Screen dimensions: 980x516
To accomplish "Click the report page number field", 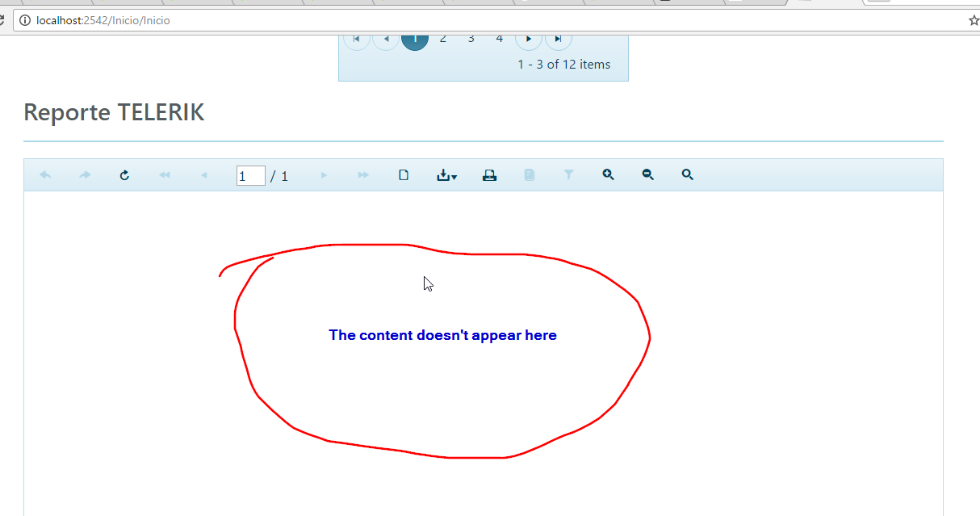I will [x=251, y=176].
